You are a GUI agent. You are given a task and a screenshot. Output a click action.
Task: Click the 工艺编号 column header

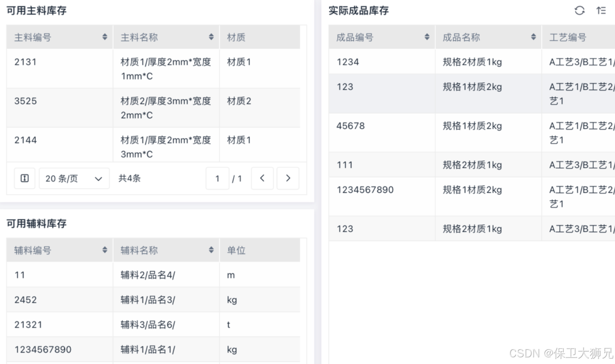coord(568,37)
